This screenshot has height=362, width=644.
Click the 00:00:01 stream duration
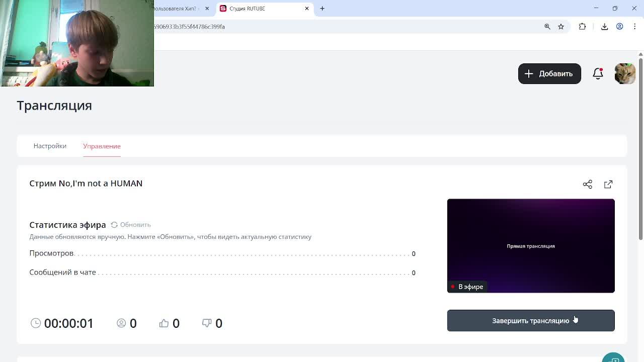pyautogui.click(x=69, y=323)
